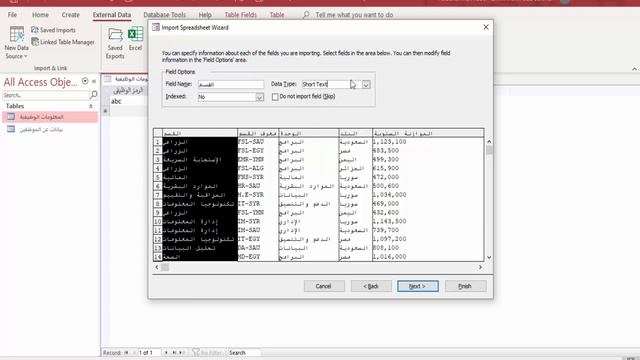Go to the first record arrow
The width and height of the screenshot is (640, 360).
126,352
